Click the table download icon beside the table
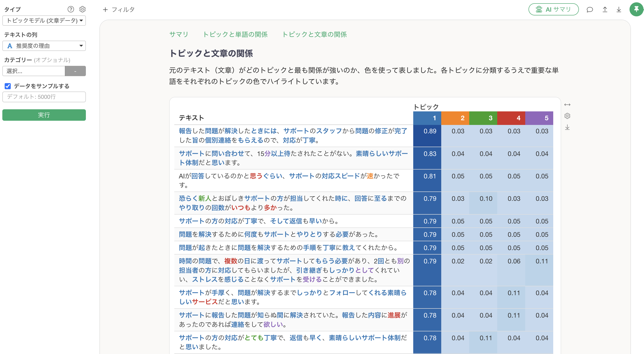Image resolution: width=644 pixels, height=354 pixels. pos(567,127)
